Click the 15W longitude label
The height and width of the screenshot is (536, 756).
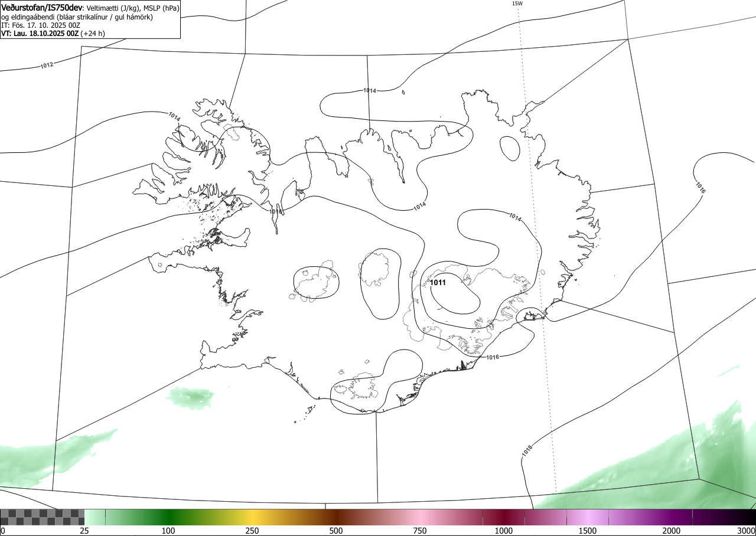click(517, 4)
